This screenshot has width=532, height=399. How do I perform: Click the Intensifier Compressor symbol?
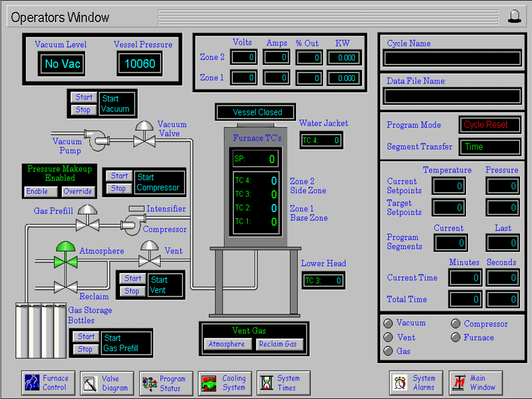(132, 224)
